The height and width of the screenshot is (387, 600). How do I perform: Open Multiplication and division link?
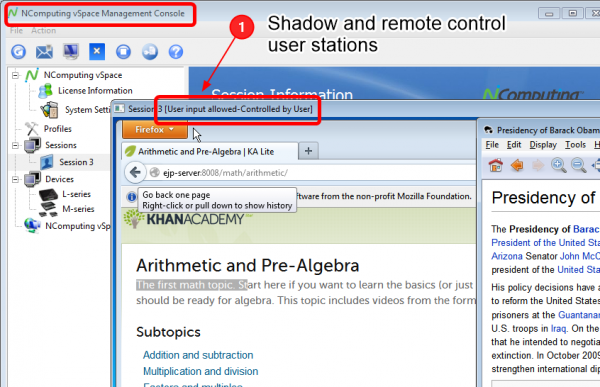click(x=201, y=371)
